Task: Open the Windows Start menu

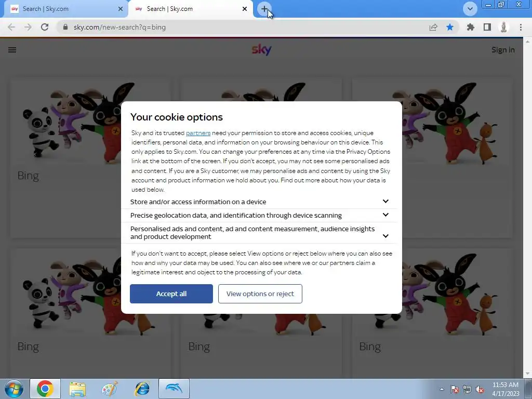Action: (14, 389)
